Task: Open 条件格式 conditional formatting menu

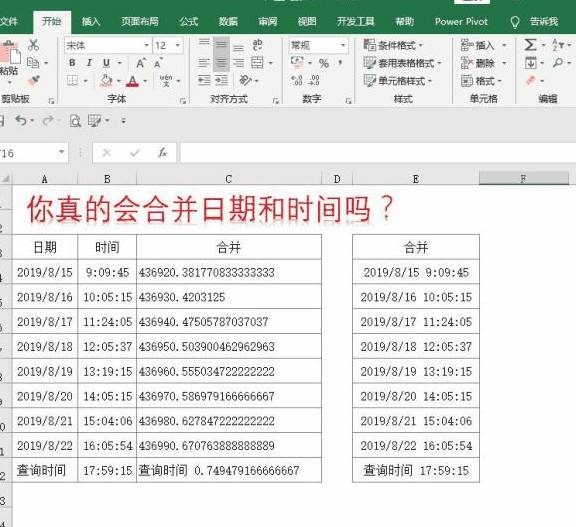Action: pos(393,45)
